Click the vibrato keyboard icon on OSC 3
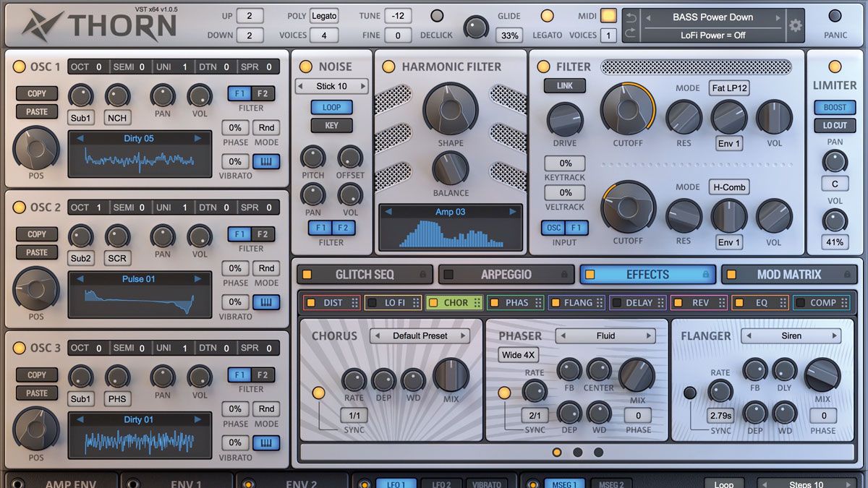The height and width of the screenshot is (488, 868). click(266, 442)
